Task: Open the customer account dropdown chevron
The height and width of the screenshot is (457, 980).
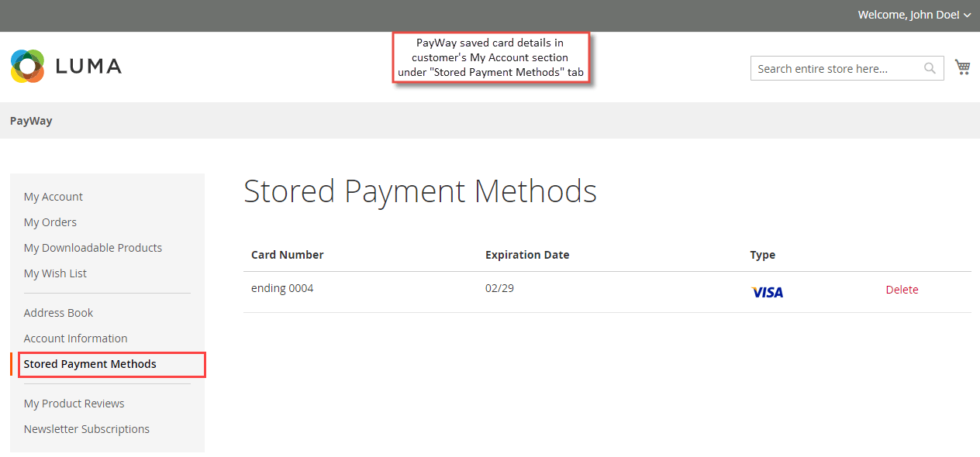Action: point(967,15)
